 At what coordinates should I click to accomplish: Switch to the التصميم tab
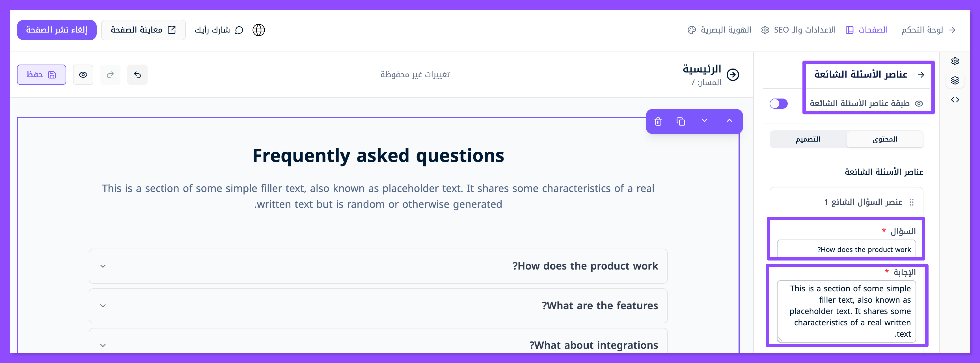pos(808,139)
